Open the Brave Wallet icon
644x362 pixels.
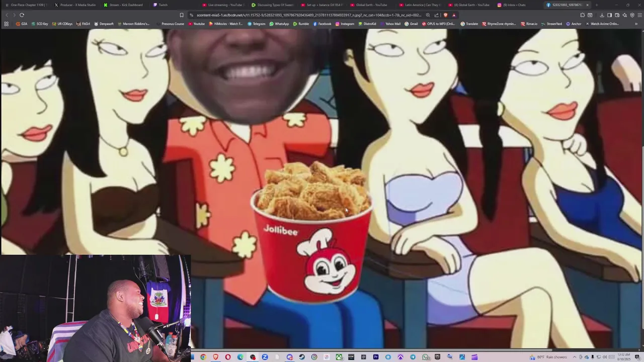tap(617, 15)
